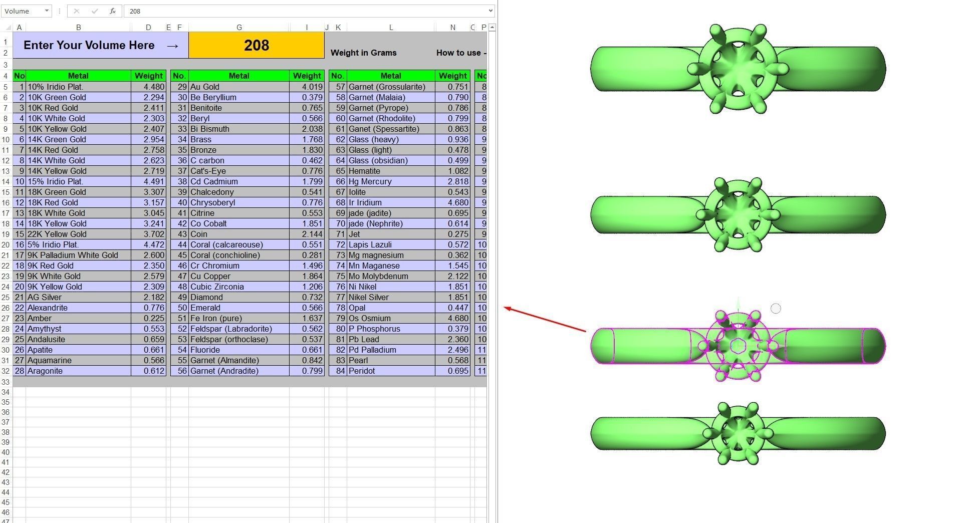Select the 'Brass' cell
This screenshot has width=980, height=523.
pos(239,139)
